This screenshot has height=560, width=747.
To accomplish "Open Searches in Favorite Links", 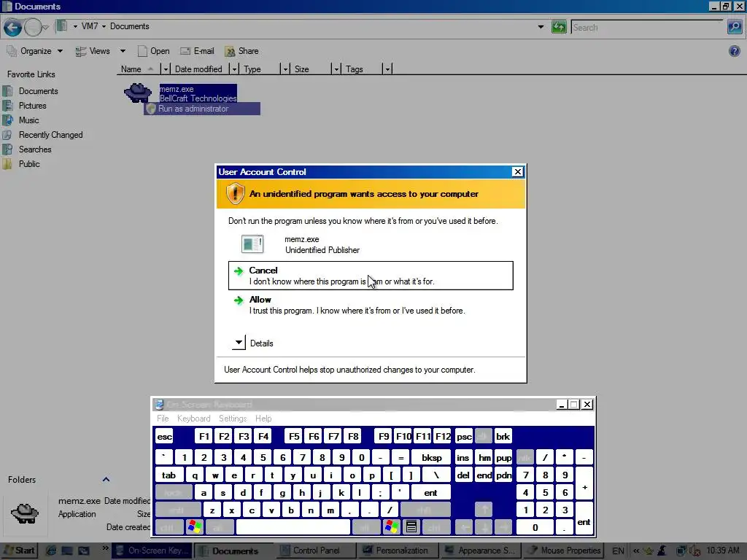I will tap(35, 149).
